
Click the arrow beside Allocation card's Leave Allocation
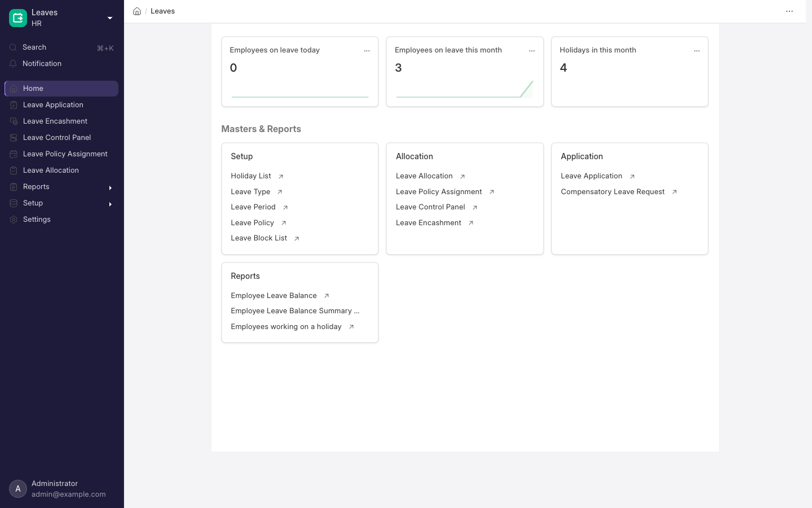point(462,177)
